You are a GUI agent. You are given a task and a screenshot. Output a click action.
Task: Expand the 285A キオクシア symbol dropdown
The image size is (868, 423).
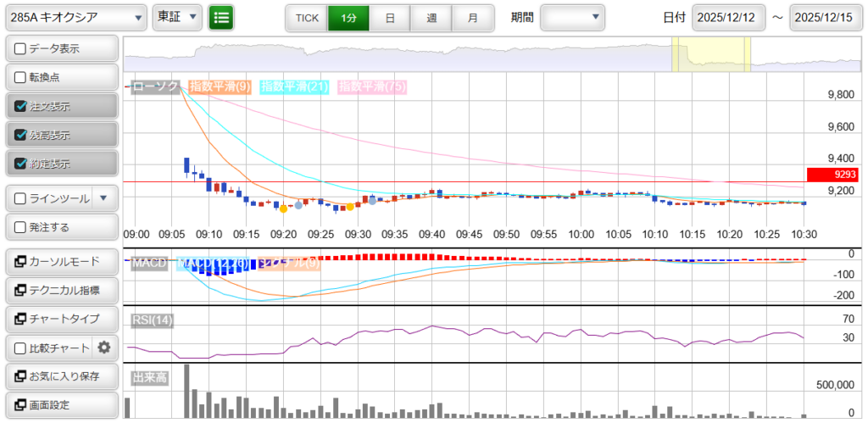[x=75, y=17]
